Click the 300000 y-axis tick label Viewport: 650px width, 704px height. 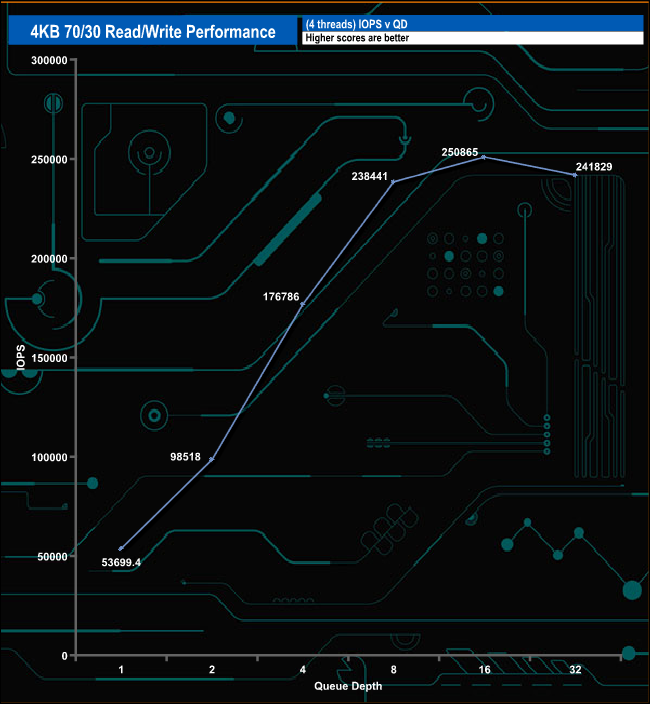(x=49, y=61)
